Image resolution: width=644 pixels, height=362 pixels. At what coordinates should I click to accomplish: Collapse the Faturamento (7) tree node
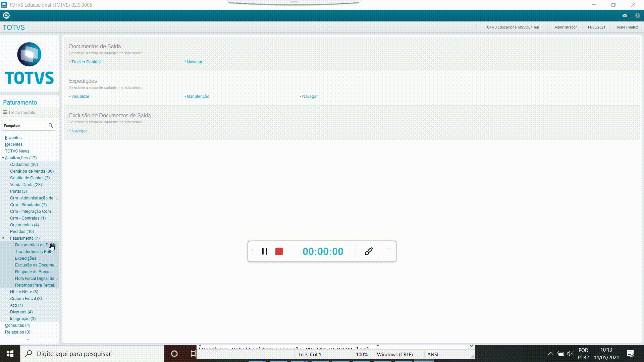pyautogui.click(x=3, y=238)
